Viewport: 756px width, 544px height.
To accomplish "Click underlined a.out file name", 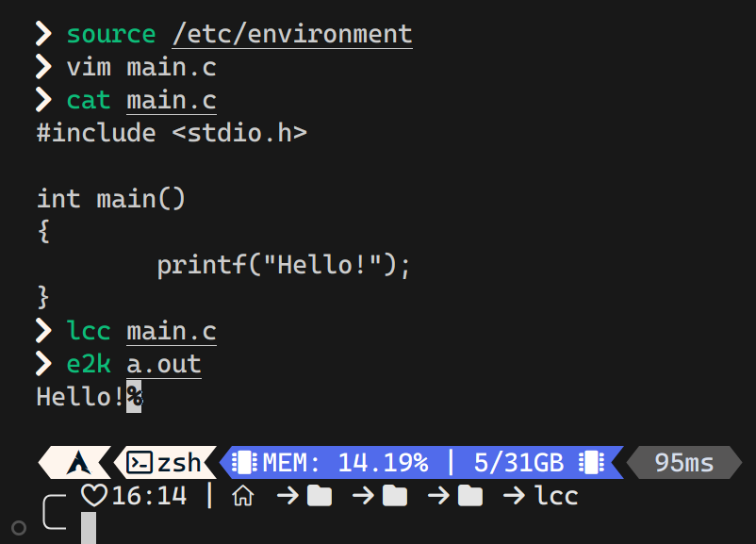I will click(164, 365).
